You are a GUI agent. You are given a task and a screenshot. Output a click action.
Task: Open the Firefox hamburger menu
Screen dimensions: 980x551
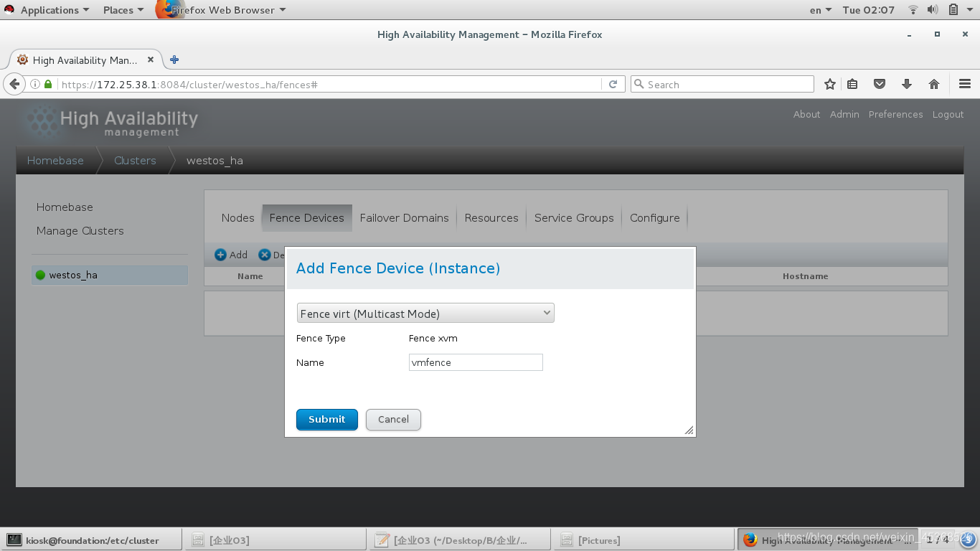[965, 84]
